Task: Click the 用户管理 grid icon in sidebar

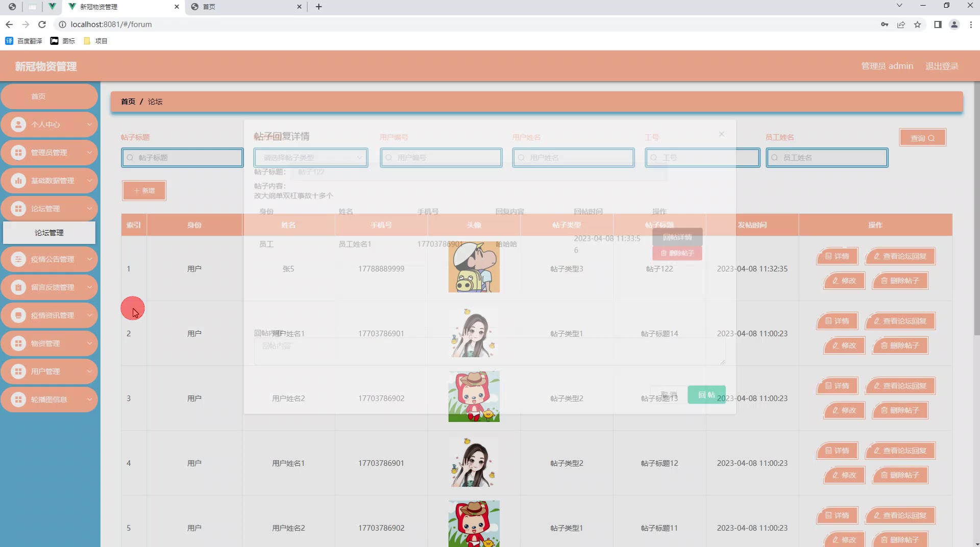Action: click(x=18, y=371)
